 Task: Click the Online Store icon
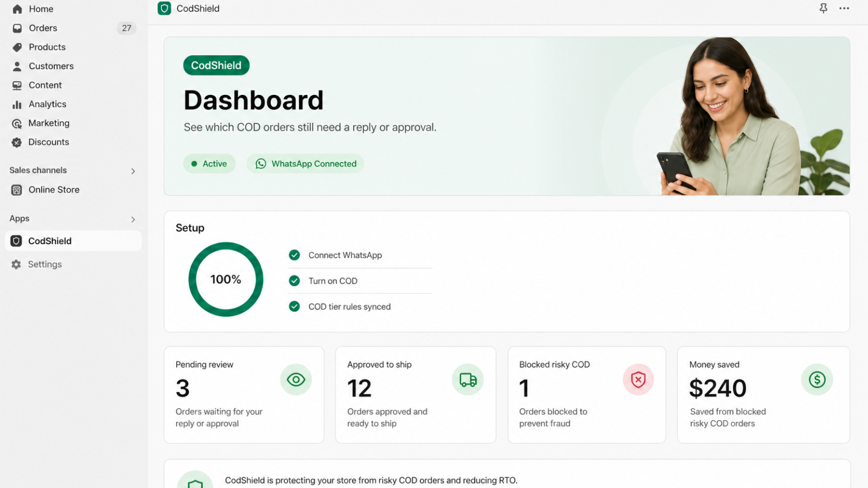[17, 190]
